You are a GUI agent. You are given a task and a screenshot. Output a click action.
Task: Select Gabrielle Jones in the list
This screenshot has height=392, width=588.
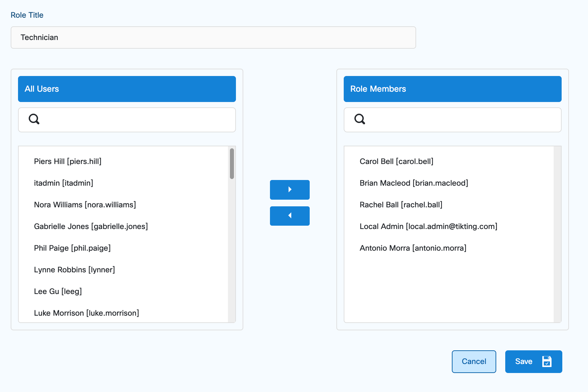pos(91,226)
